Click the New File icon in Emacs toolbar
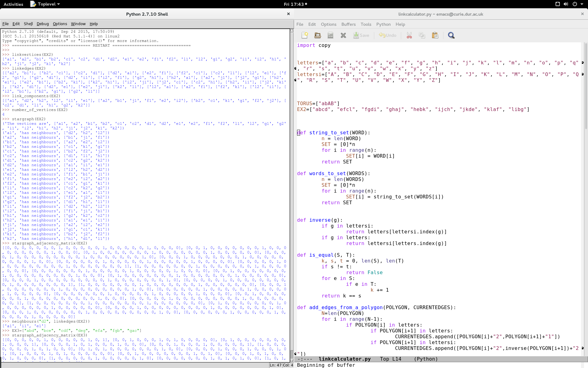Screen dimensions: 588x368 304,35
